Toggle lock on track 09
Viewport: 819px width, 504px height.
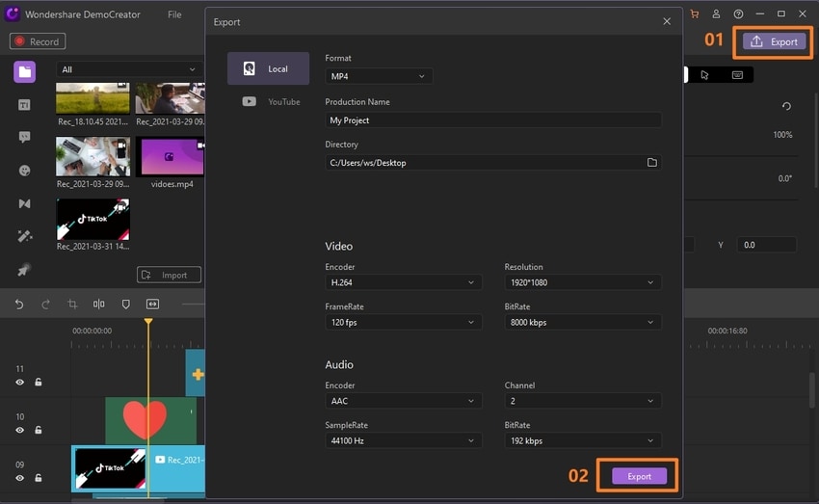(x=39, y=478)
